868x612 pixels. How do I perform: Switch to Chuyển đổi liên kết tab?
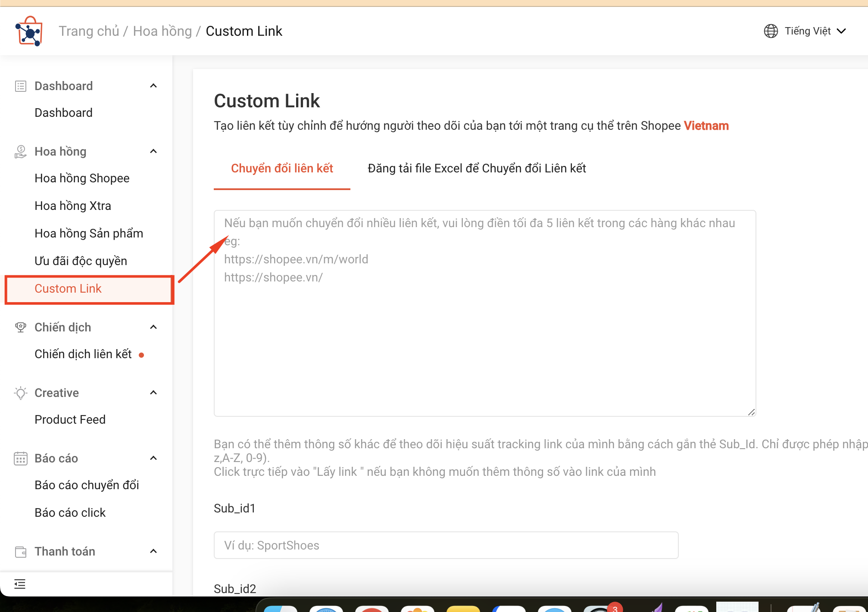[x=282, y=169]
